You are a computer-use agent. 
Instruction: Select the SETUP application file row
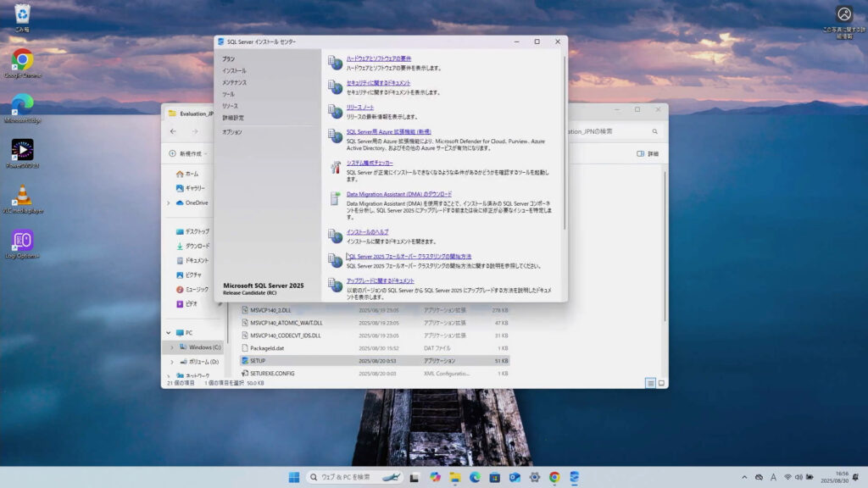click(x=375, y=361)
